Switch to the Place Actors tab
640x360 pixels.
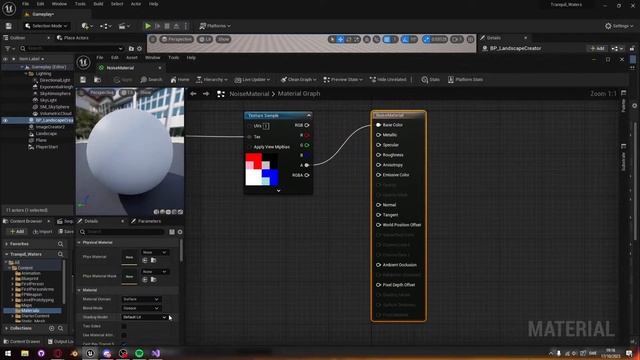73,38
